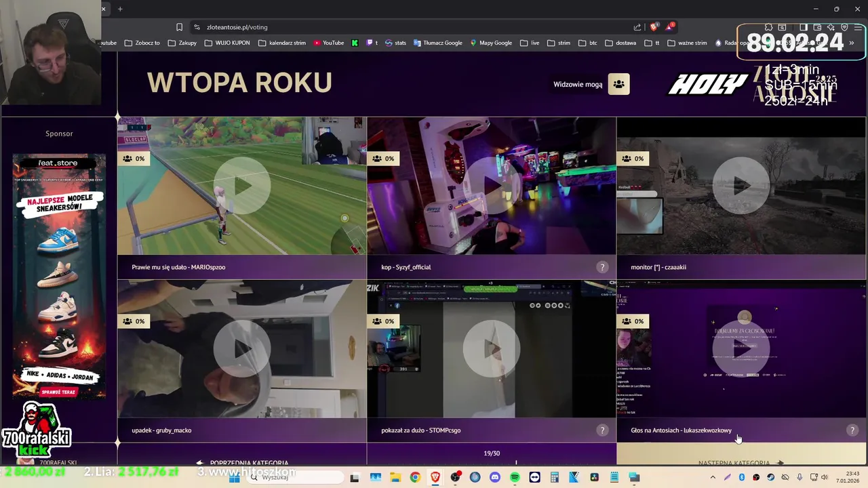Viewport: 868px width, 488px height.
Task: Click the 0% badge on Głos na Antosiach clip
Action: [632, 321]
